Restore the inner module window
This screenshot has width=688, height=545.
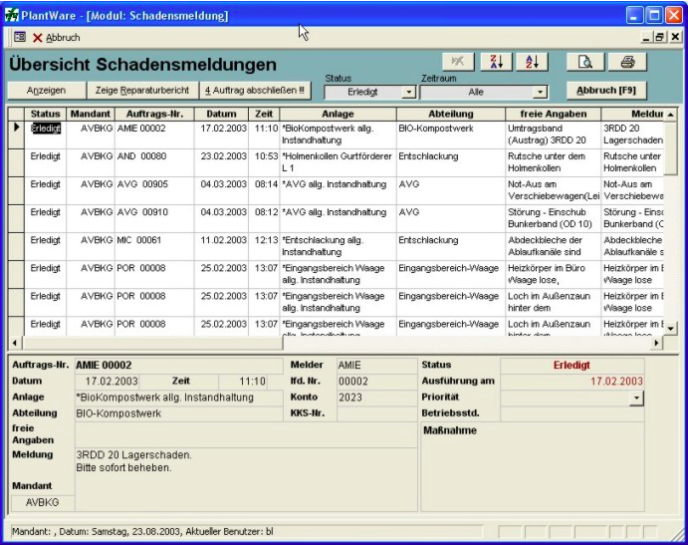pyautogui.click(x=659, y=37)
